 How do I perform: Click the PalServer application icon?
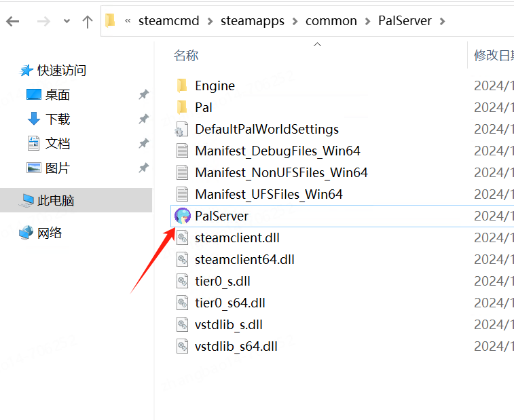[183, 216]
